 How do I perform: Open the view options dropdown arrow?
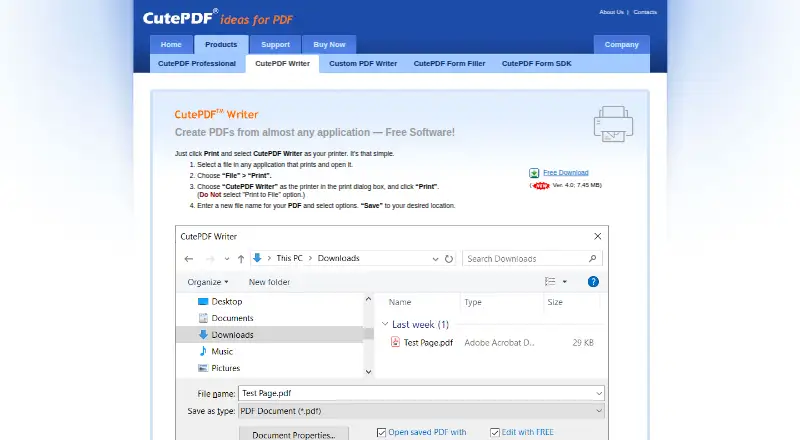564,282
